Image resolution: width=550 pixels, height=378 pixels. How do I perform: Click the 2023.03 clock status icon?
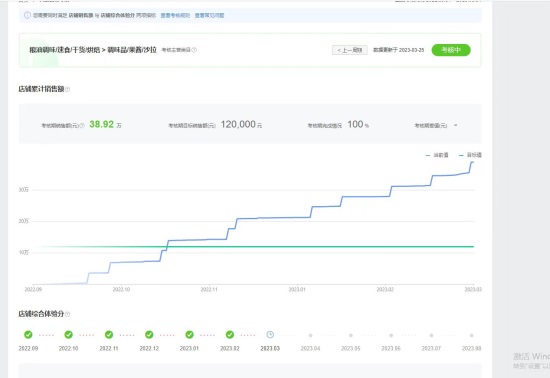pos(270,335)
